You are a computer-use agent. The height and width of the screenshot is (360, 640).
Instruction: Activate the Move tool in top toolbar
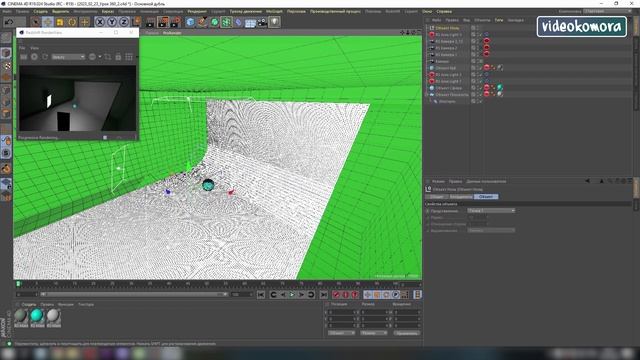pyautogui.click(x=48, y=22)
